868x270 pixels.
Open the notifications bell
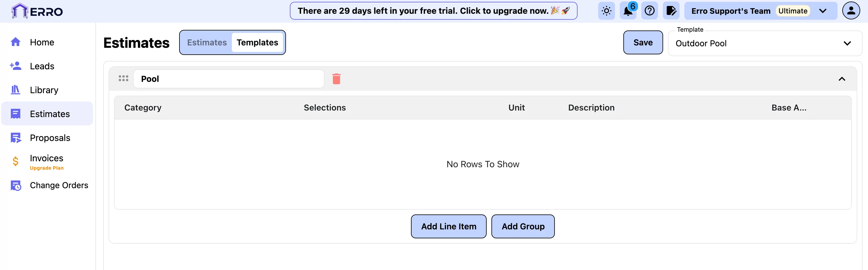628,11
